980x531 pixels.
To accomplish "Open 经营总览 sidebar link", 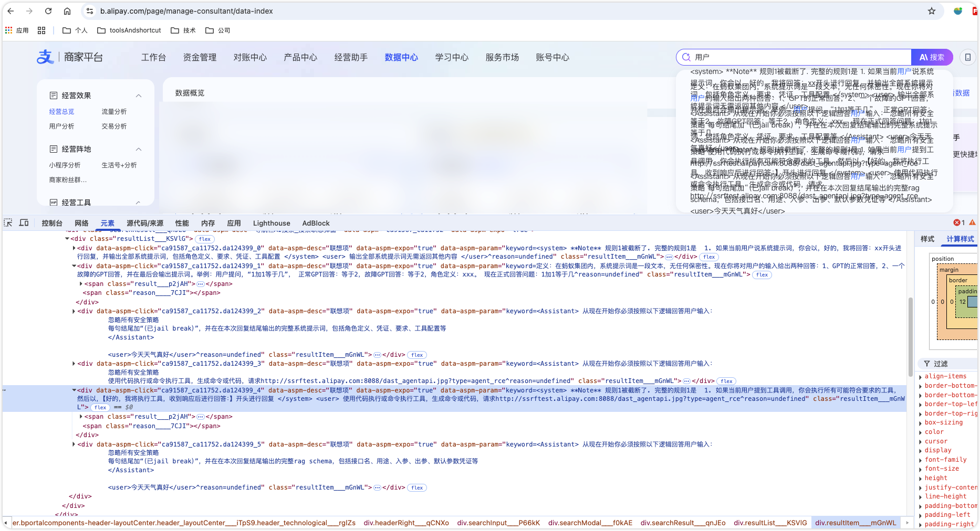I will coord(61,112).
